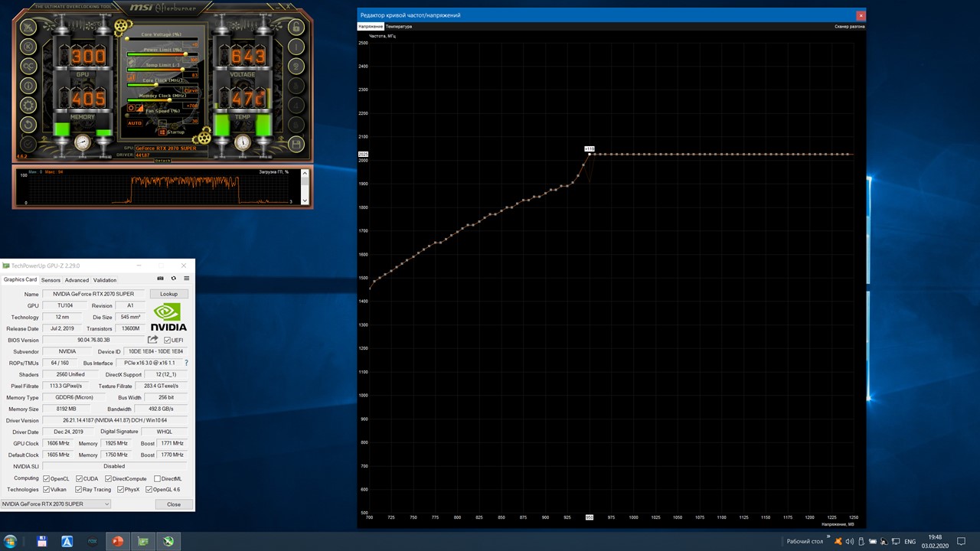Toggle the Vulkan checkbox
The image size is (980, 551).
[x=47, y=489]
